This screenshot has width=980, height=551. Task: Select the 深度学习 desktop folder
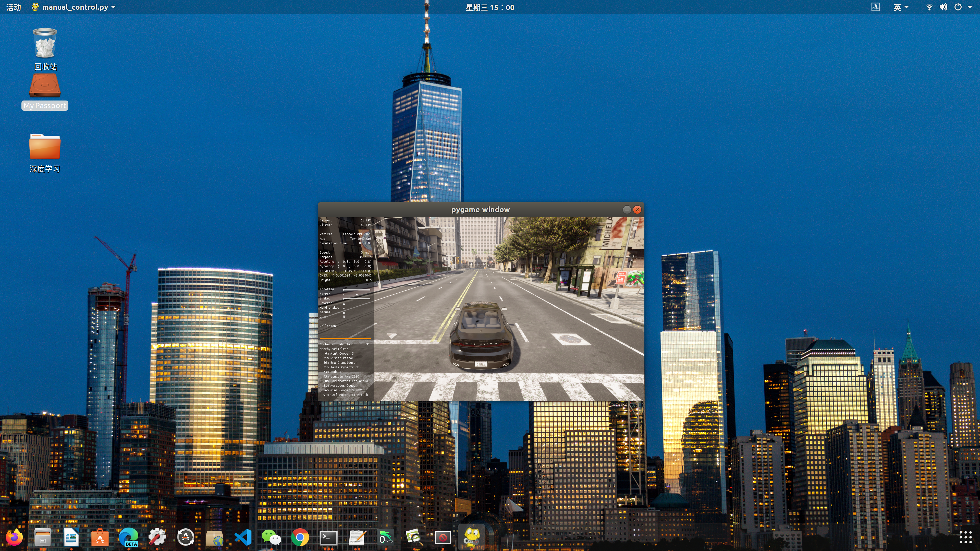click(45, 153)
